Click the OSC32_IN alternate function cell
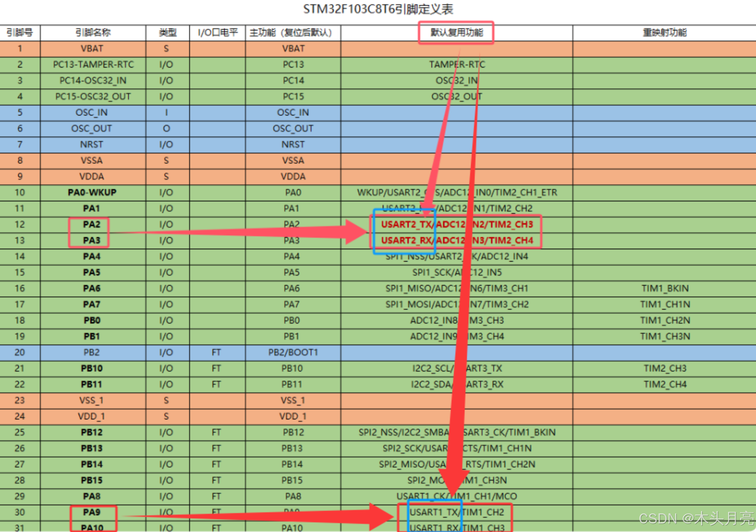This screenshot has height=532, width=756. 457,81
